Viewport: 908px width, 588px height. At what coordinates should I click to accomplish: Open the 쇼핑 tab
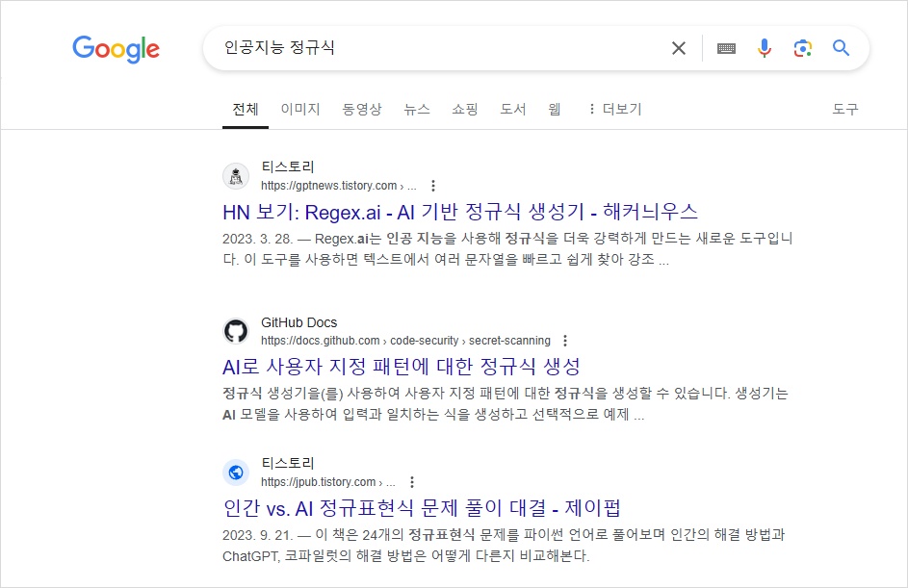pyautogui.click(x=465, y=109)
